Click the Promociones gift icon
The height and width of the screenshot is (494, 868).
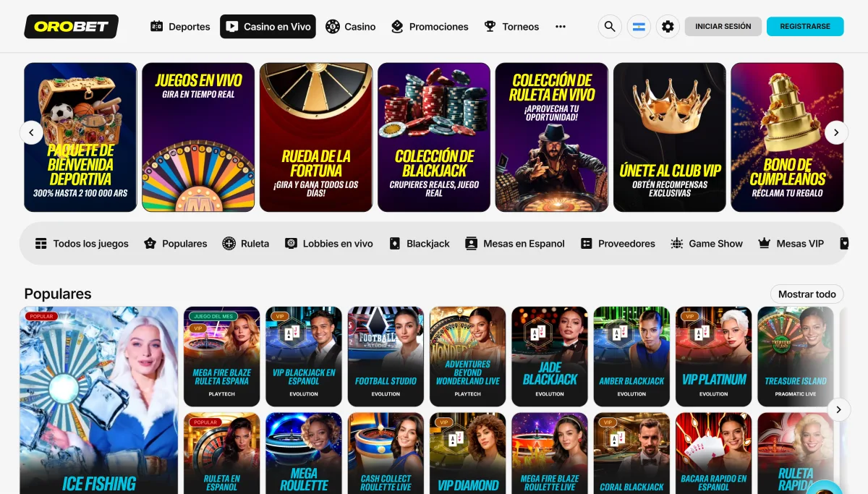coord(397,26)
